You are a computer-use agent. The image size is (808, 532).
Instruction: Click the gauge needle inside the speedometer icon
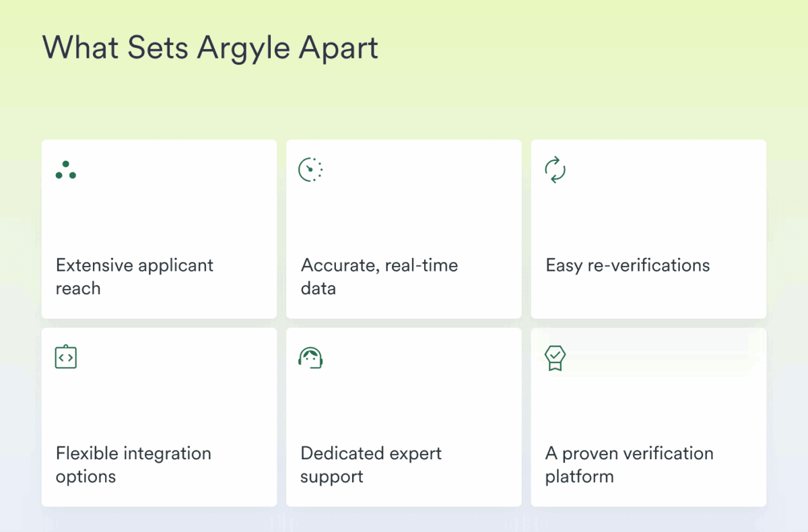tap(308, 167)
